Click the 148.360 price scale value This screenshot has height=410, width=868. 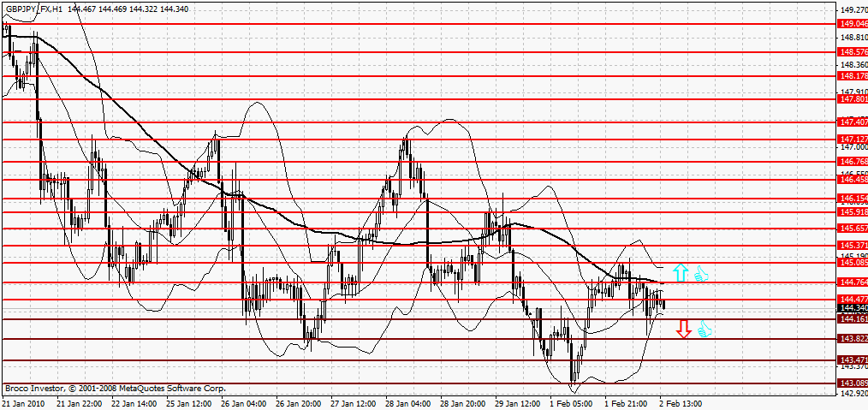pyautogui.click(x=853, y=65)
